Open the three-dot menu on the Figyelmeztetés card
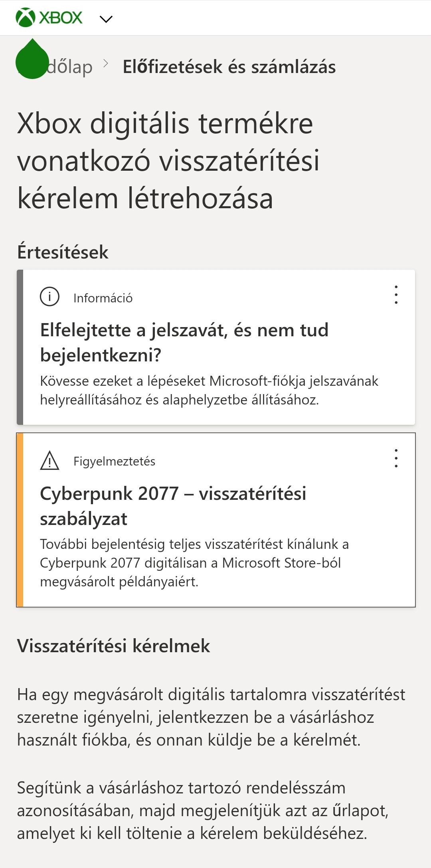Viewport: 431px width, 868px height. tap(396, 458)
